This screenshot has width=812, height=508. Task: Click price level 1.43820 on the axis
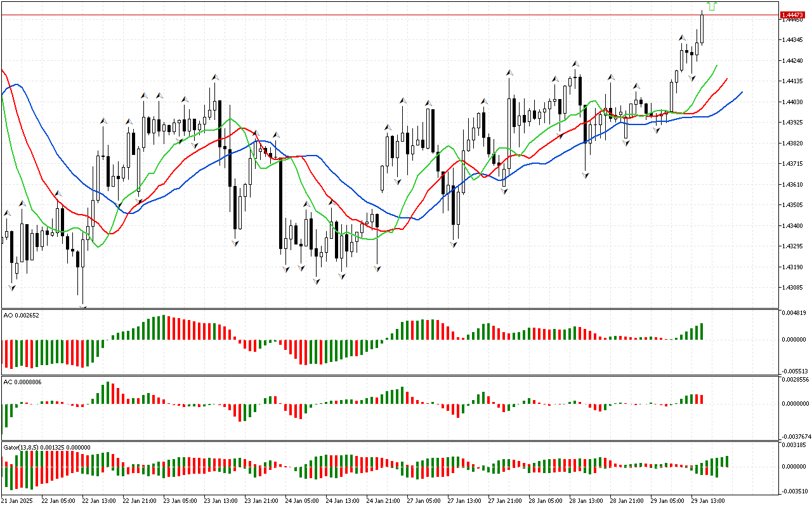(x=793, y=144)
